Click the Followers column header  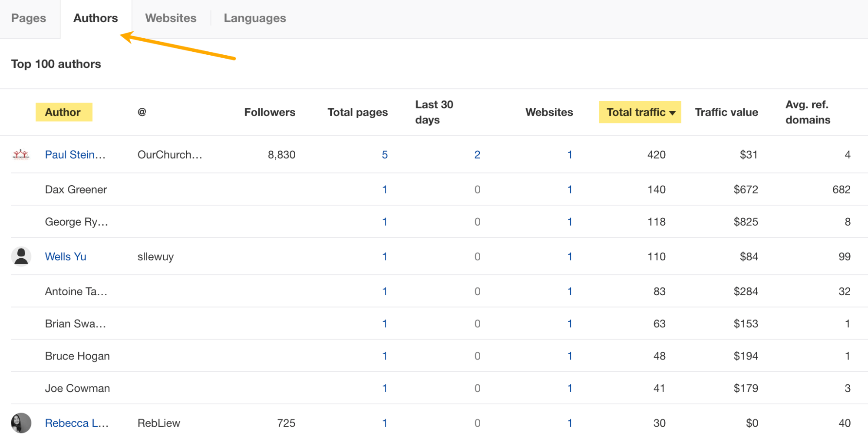[269, 112]
